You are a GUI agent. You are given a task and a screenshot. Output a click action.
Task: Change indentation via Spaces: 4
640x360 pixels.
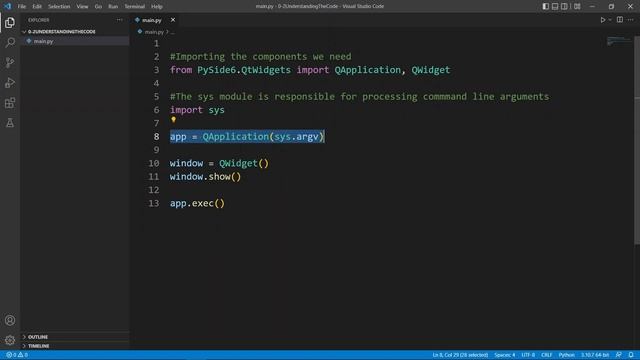pos(504,355)
